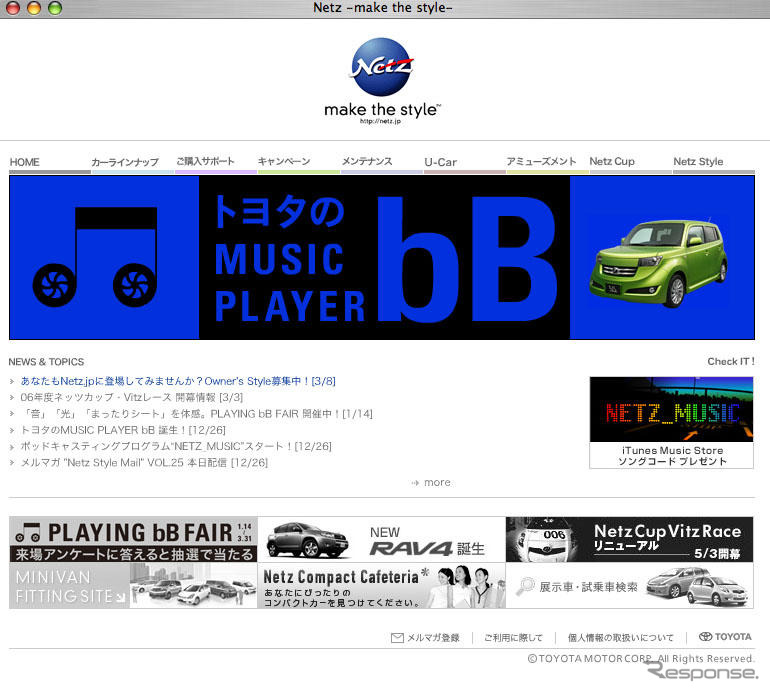Click the more link under news

(437, 483)
